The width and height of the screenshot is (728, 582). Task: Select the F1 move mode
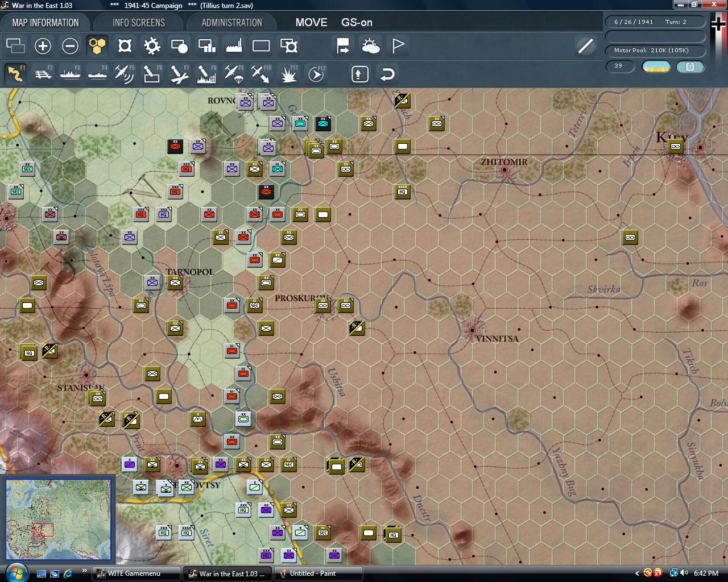point(15,74)
